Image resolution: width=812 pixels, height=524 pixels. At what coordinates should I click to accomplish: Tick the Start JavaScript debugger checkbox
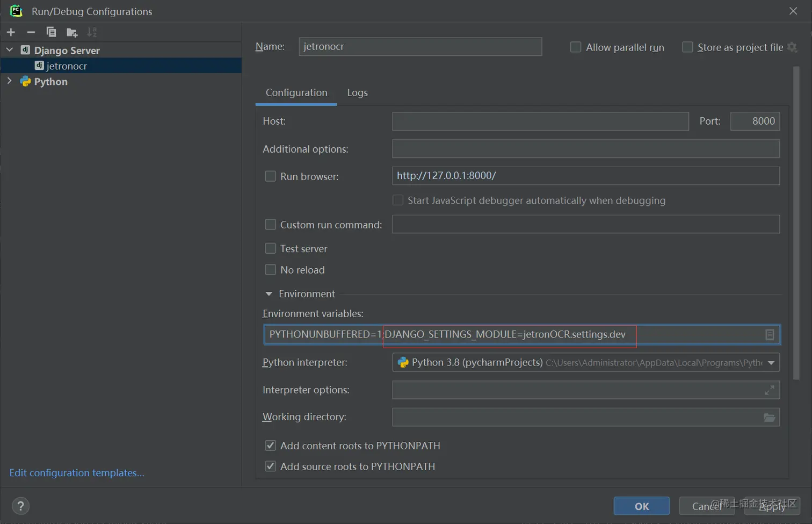tap(398, 200)
